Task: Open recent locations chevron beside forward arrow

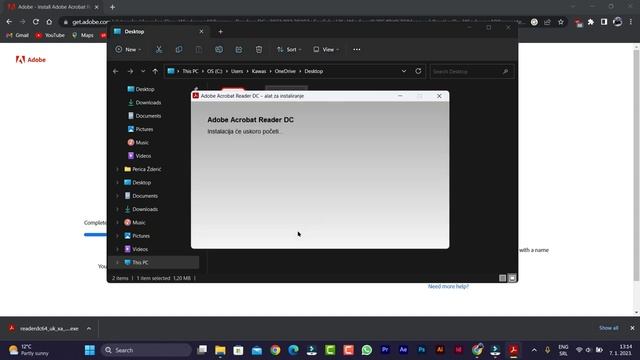Action: pos(143,71)
